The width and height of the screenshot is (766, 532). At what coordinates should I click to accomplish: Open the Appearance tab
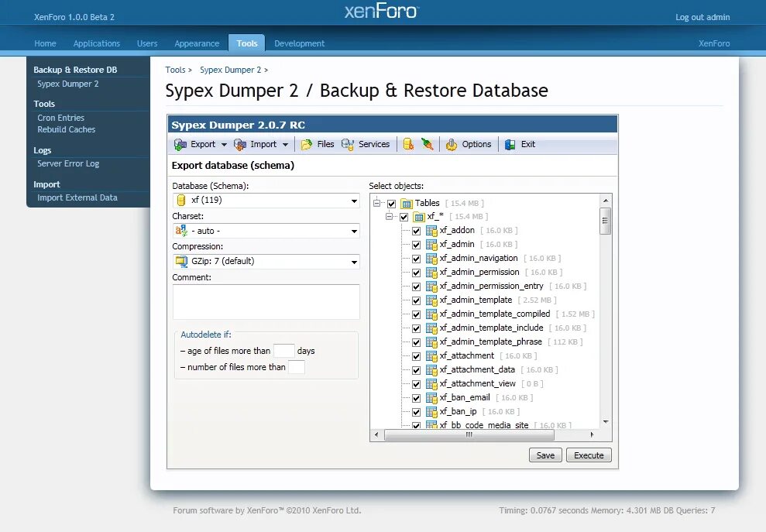point(197,43)
